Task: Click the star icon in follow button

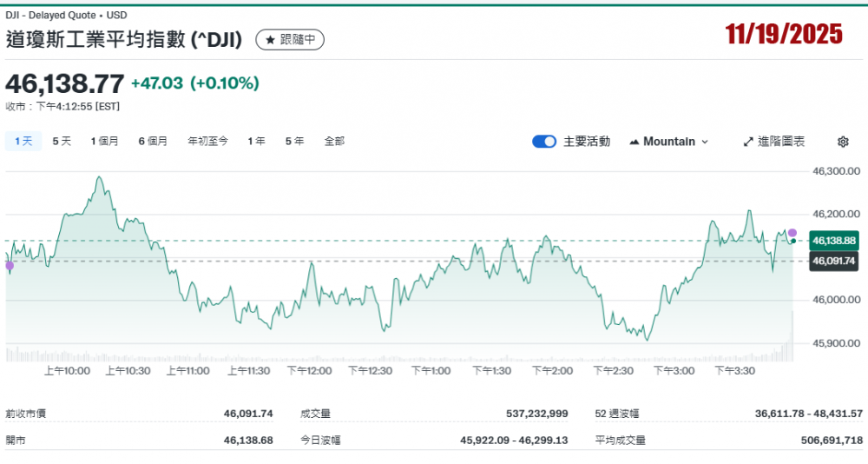Action: pos(270,40)
